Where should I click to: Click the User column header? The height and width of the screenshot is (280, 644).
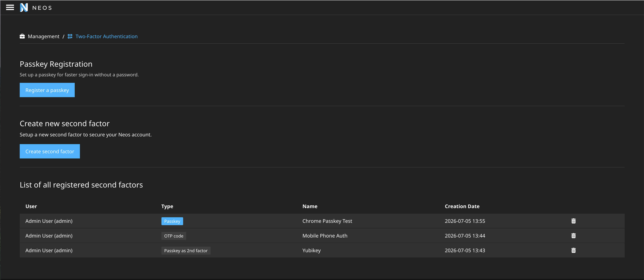[31, 206]
